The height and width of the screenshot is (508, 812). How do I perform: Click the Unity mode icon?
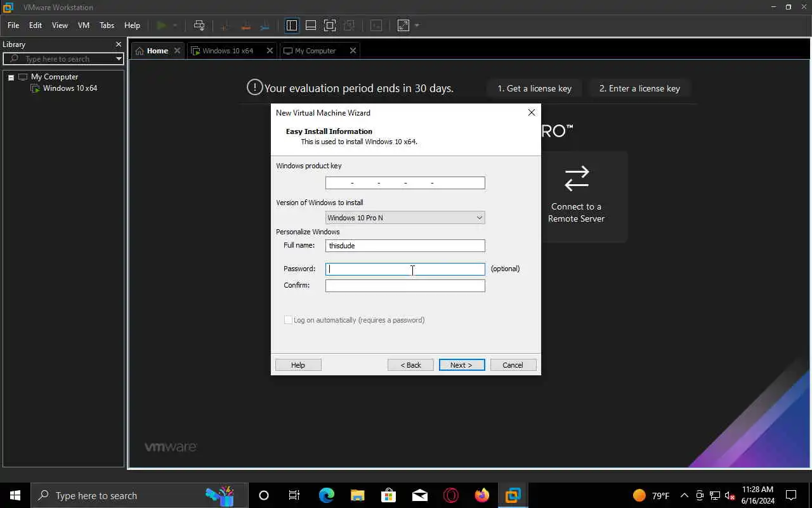point(349,25)
